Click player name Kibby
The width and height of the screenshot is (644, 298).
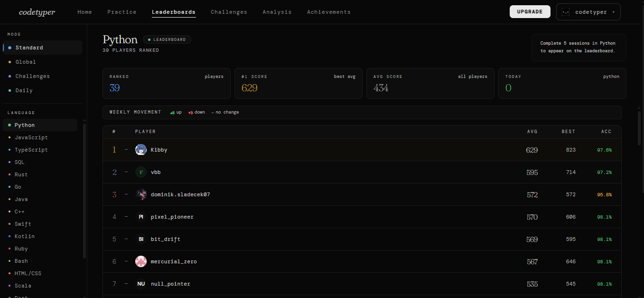tap(159, 150)
